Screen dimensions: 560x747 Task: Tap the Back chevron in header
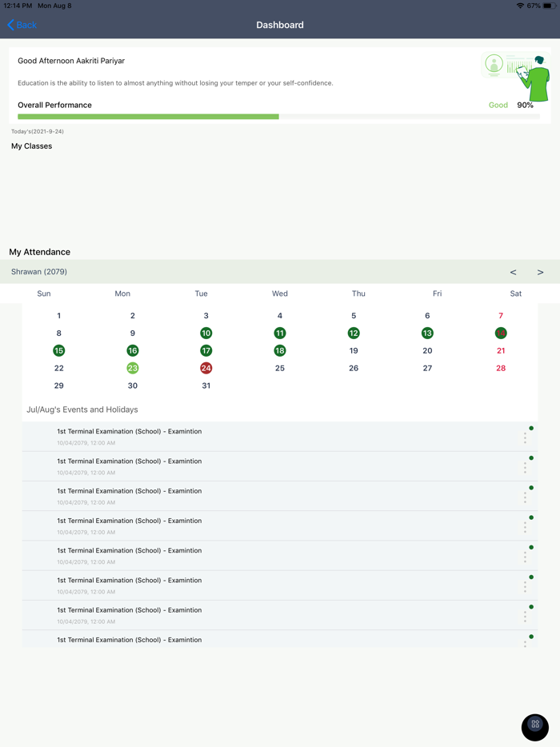tap(11, 25)
